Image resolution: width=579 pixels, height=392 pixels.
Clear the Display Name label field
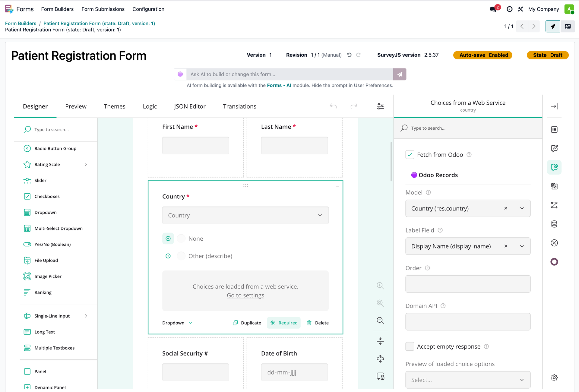[506, 246]
